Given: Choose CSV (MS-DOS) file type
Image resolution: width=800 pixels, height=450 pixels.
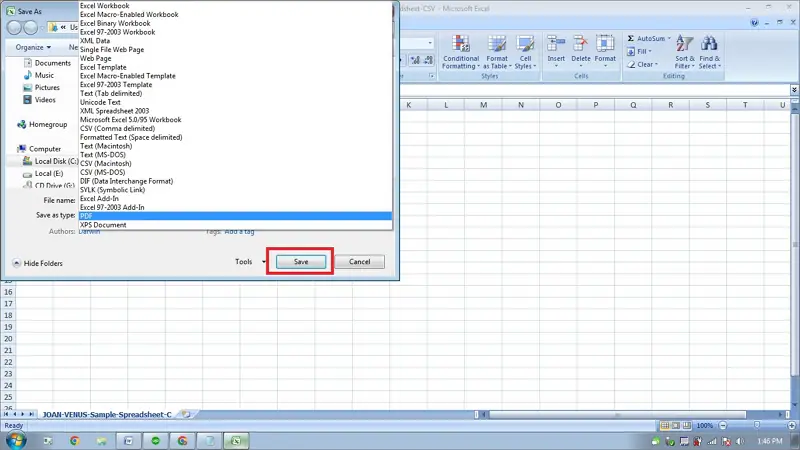Looking at the screenshot, I should (235, 172).
